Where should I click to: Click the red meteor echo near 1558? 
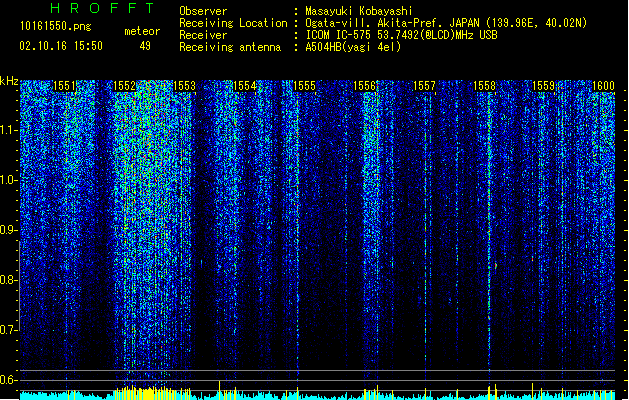point(496,266)
